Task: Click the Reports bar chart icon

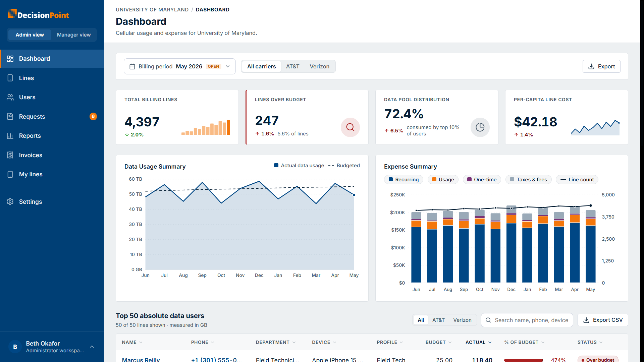Action: tap(10, 136)
